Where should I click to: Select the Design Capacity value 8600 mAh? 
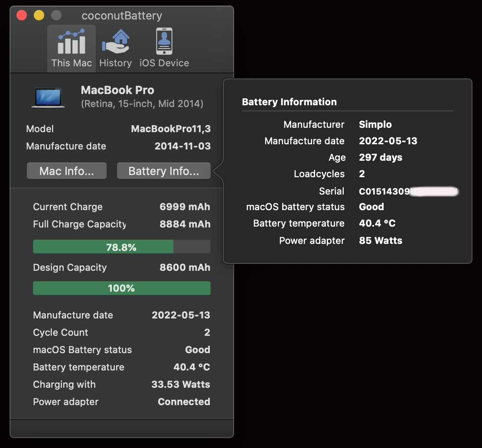point(185,267)
